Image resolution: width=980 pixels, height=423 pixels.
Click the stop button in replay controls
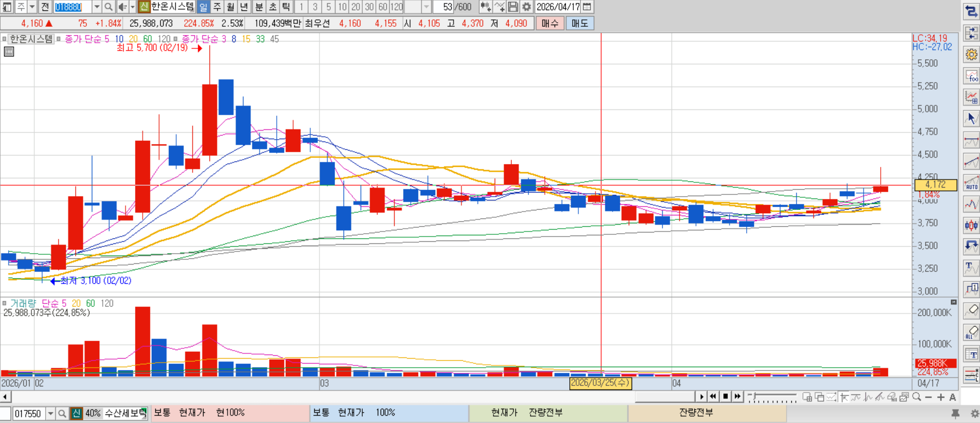coord(726,397)
